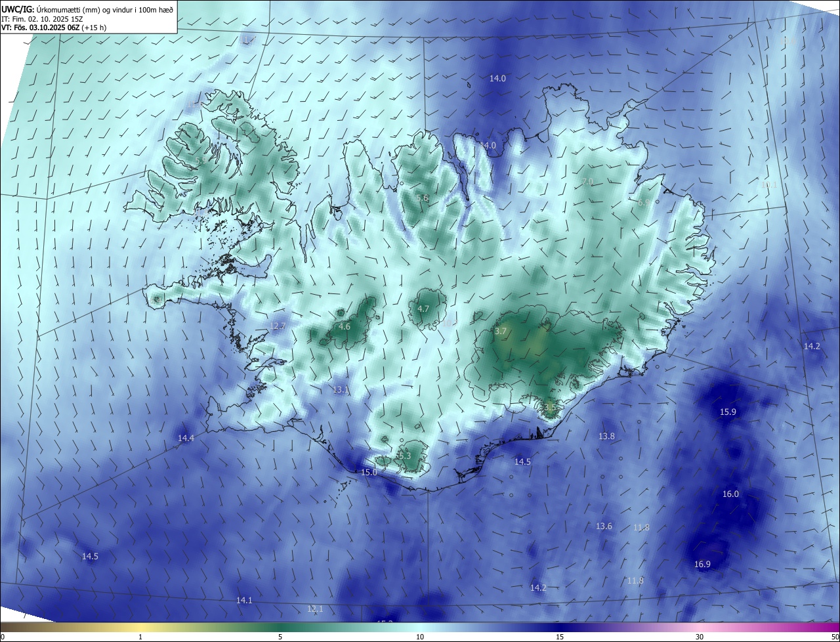Click the 16.0 value label on the map

tap(730, 494)
